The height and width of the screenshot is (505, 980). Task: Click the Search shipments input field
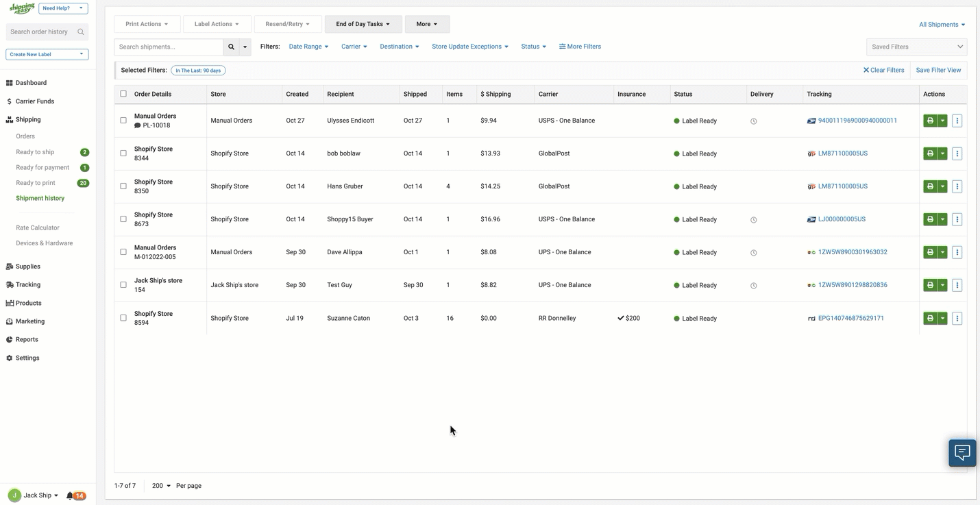169,47
